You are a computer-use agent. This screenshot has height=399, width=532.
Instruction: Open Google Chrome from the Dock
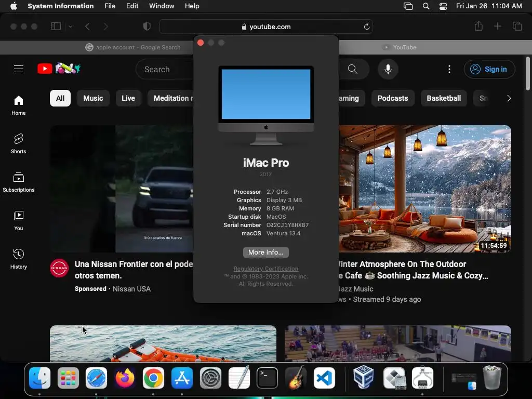153,378
